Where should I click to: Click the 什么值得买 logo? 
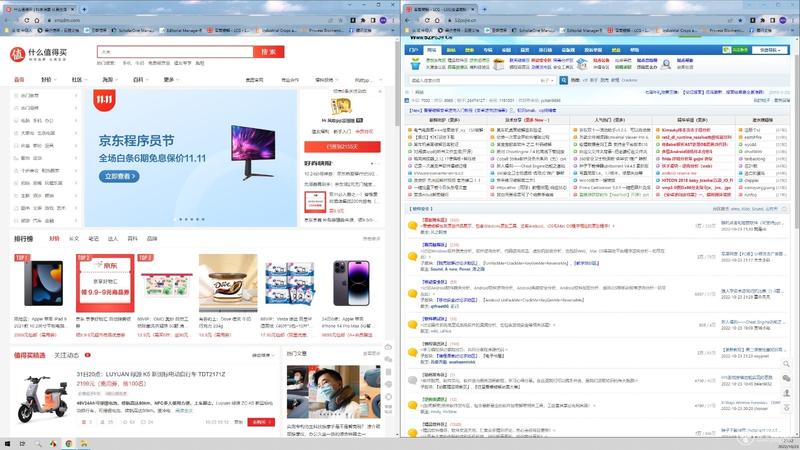point(38,54)
